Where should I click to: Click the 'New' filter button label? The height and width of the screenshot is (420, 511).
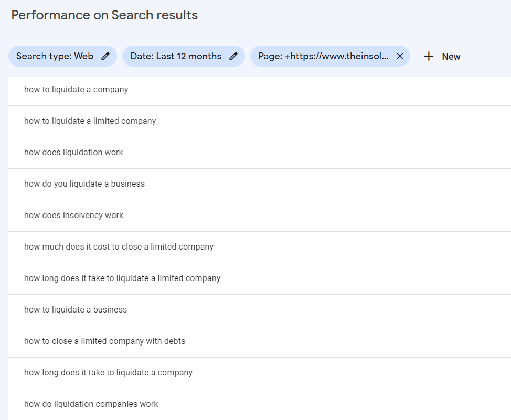(451, 57)
